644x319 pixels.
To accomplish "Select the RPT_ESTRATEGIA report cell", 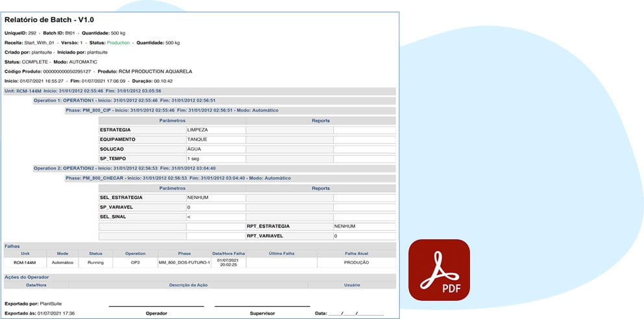I will pyautogui.click(x=289, y=226).
